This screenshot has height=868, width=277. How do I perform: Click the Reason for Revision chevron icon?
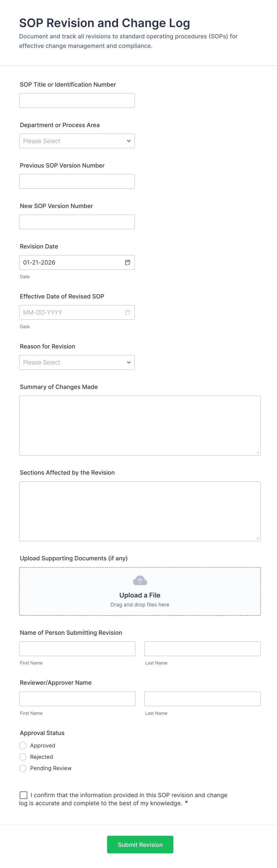pos(129,362)
